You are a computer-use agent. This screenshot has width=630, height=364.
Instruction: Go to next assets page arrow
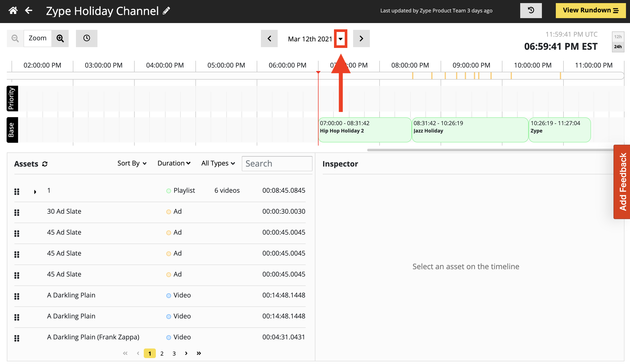tap(186, 353)
